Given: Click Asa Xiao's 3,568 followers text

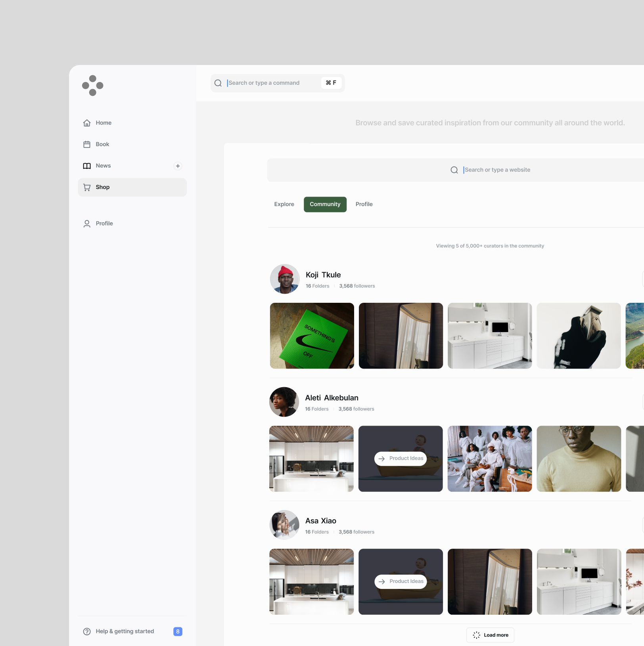Looking at the screenshot, I should (356, 532).
